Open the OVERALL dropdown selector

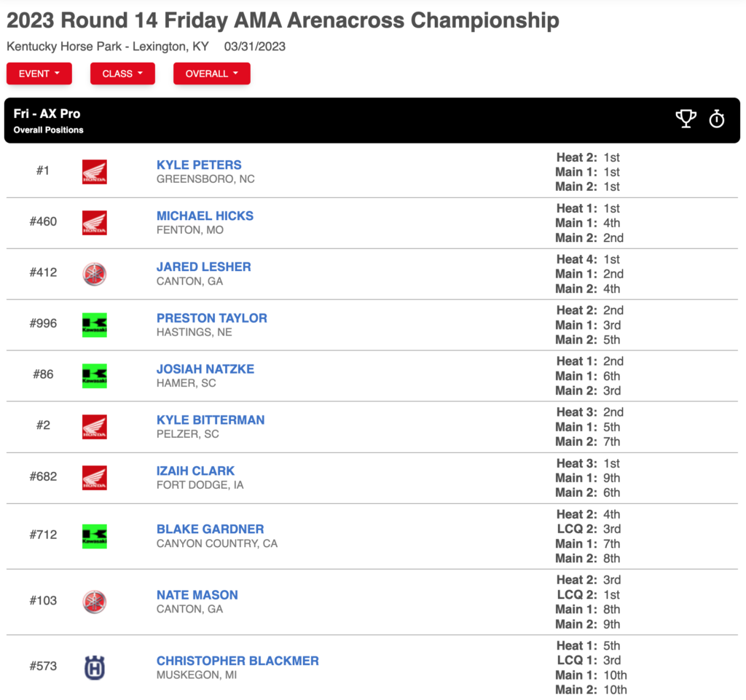(x=212, y=74)
